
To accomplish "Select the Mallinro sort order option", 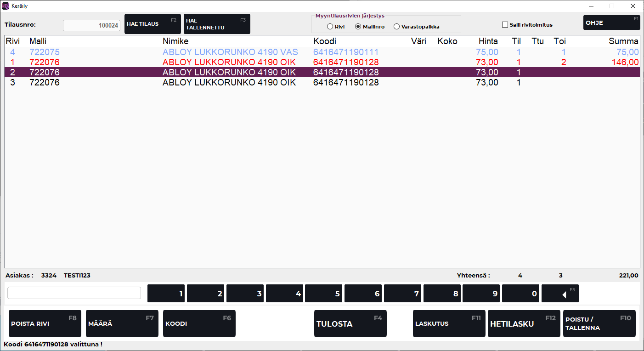I will [358, 27].
